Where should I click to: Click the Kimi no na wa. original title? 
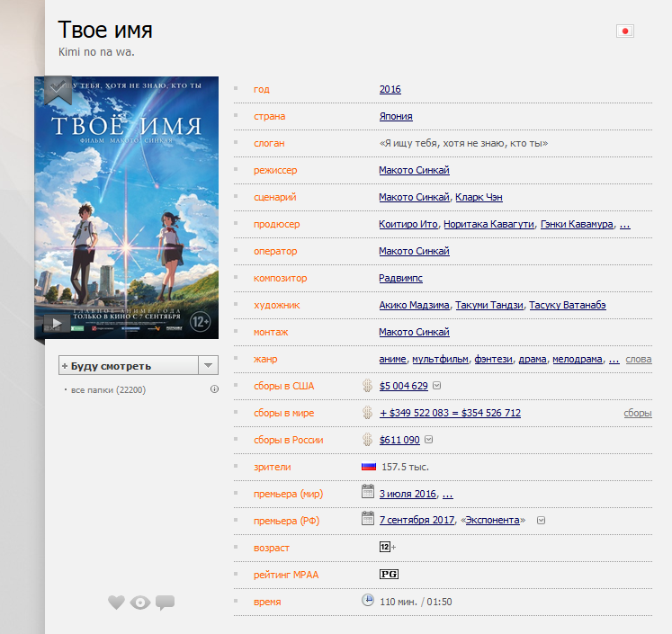[x=96, y=52]
